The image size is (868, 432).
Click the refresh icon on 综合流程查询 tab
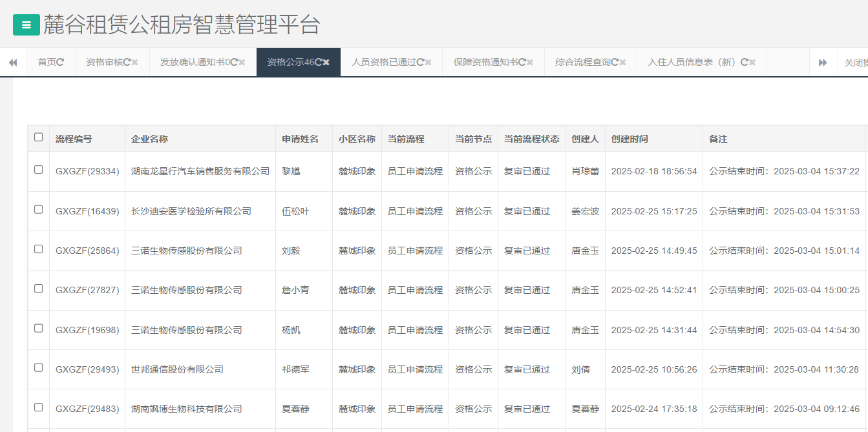615,62
